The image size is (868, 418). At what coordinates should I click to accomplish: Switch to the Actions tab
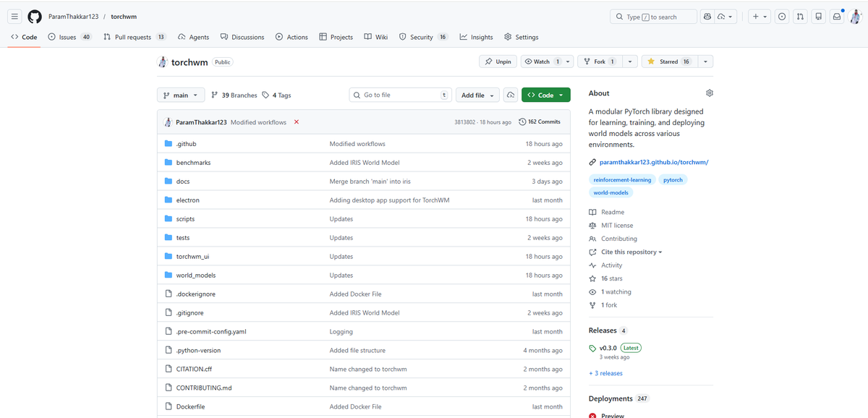[292, 37]
